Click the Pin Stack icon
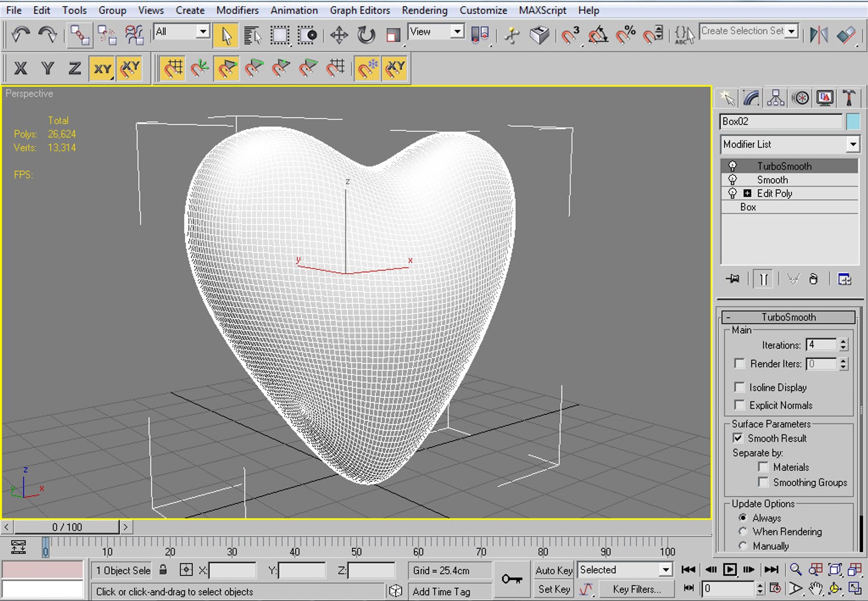The height and width of the screenshot is (601, 868). 733,279
